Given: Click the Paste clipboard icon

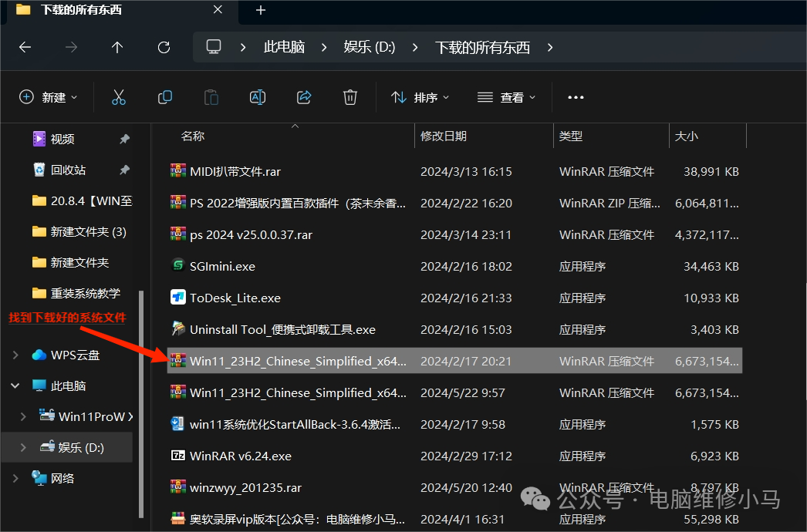Looking at the screenshot, I should pyautogui.click(x=211, y=97).
